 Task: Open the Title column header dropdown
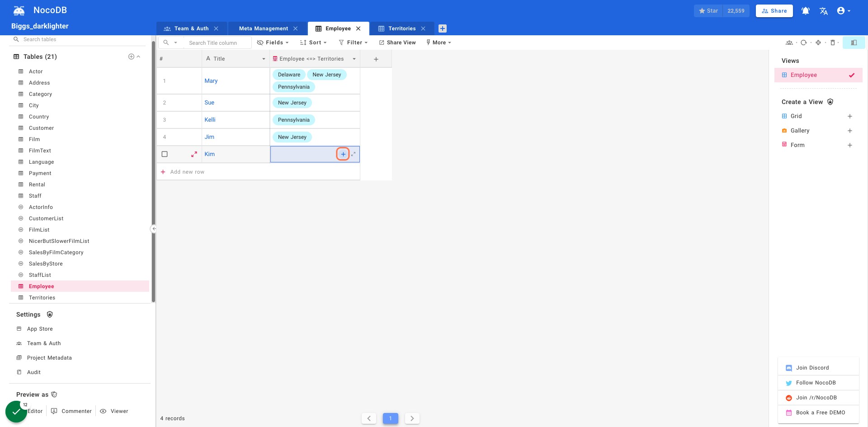264,59
